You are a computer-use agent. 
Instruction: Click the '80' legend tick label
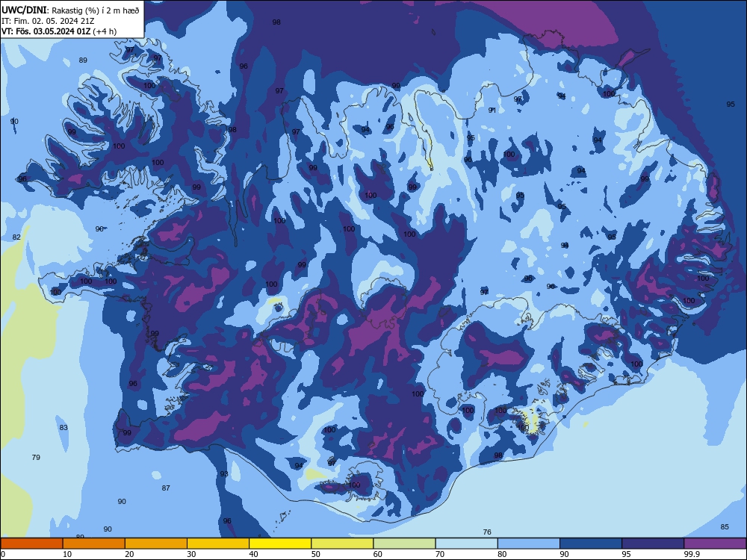click(503, 554)
